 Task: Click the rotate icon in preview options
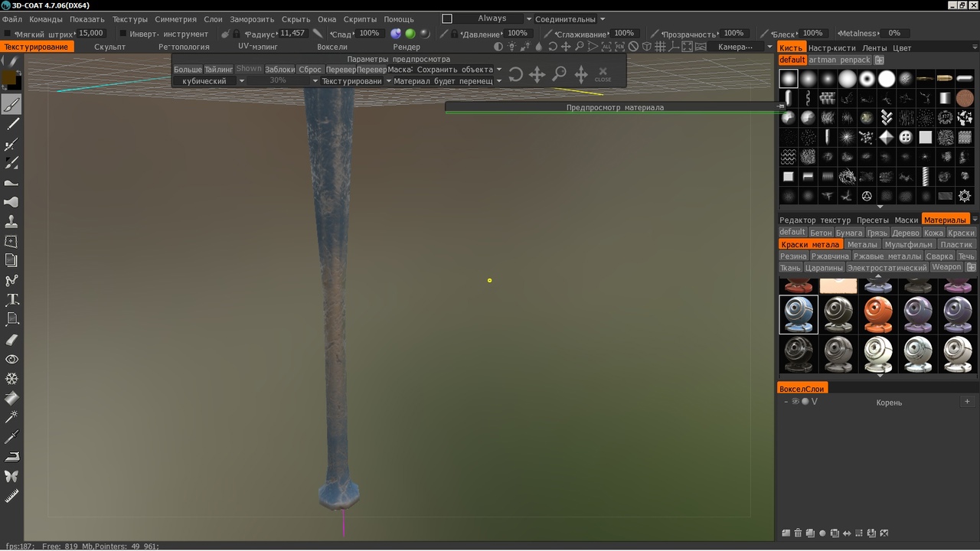point(516,74)
